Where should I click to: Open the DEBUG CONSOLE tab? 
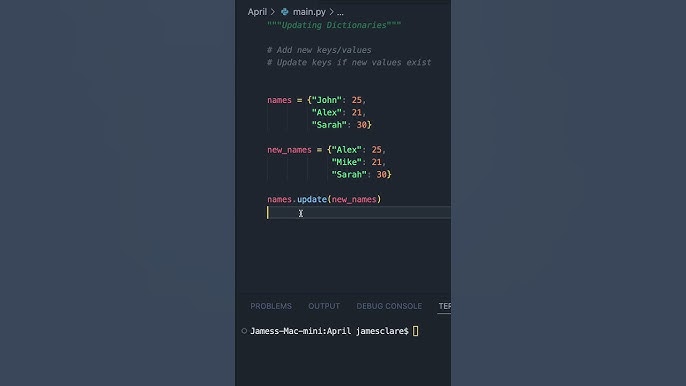point(389,306)
